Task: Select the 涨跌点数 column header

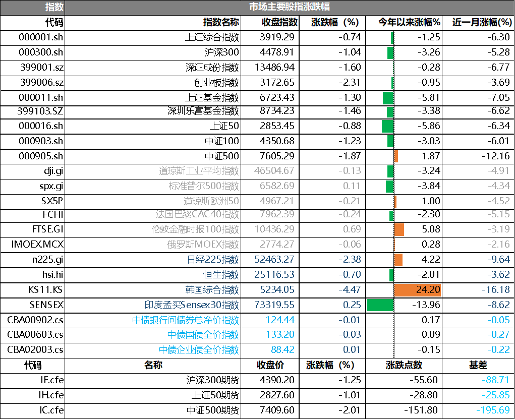Action: 404,366
